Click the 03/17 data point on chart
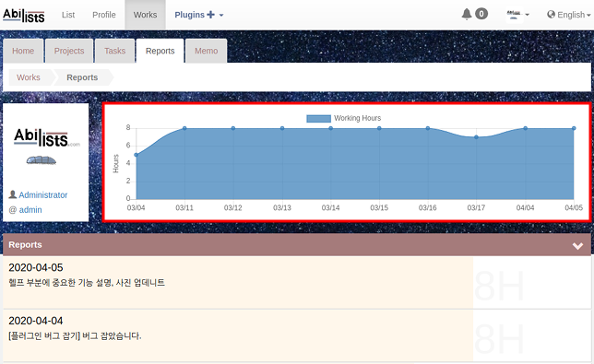The height and width of the screenshot is (364, 594). coord(476,137)
